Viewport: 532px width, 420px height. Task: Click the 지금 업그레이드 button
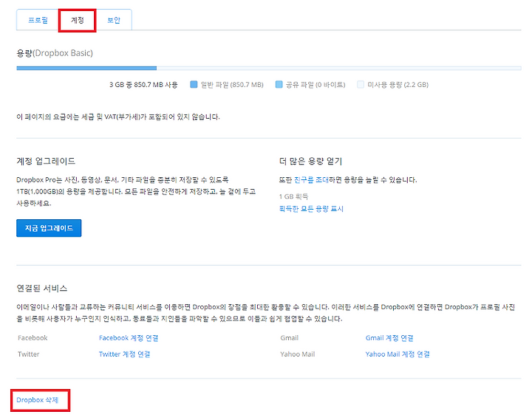click(x=49, y=228)
